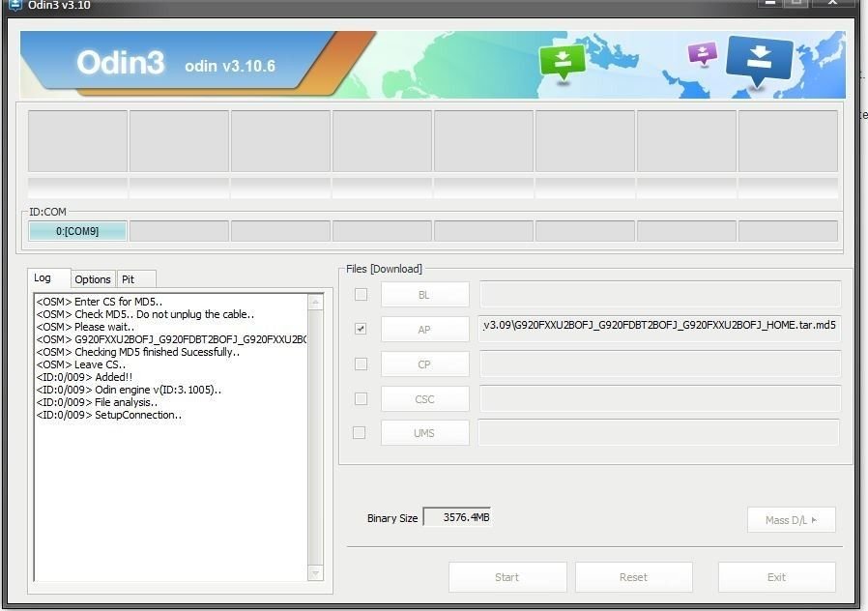Click the CP file browse button
The height and width of the screenshot is (611, 868).
[x=424, y=364]
